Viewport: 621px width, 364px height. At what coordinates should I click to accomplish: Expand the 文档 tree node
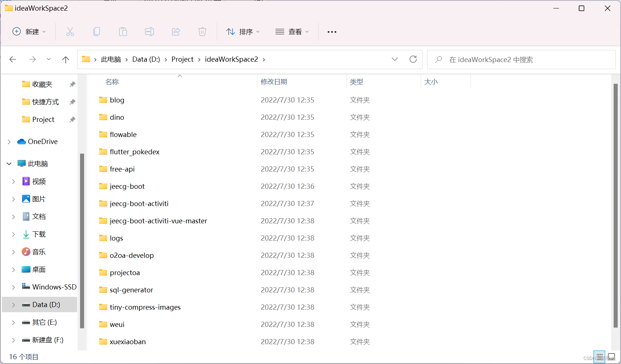pyautogui.click(x=14, y=217)
